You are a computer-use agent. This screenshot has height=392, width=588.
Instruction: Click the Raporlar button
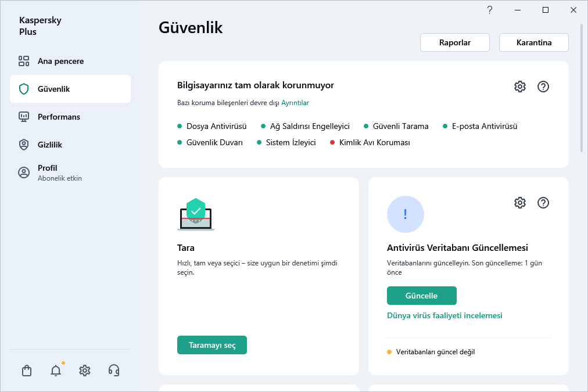(455, 42)
